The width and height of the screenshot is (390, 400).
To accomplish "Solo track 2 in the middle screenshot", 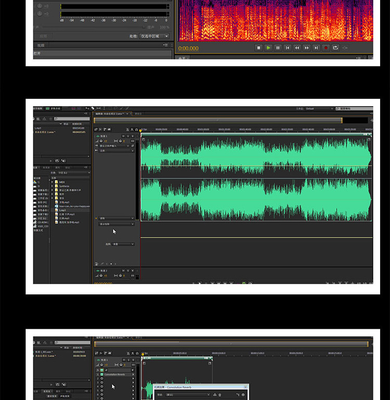I will click(x=128, y=271).
